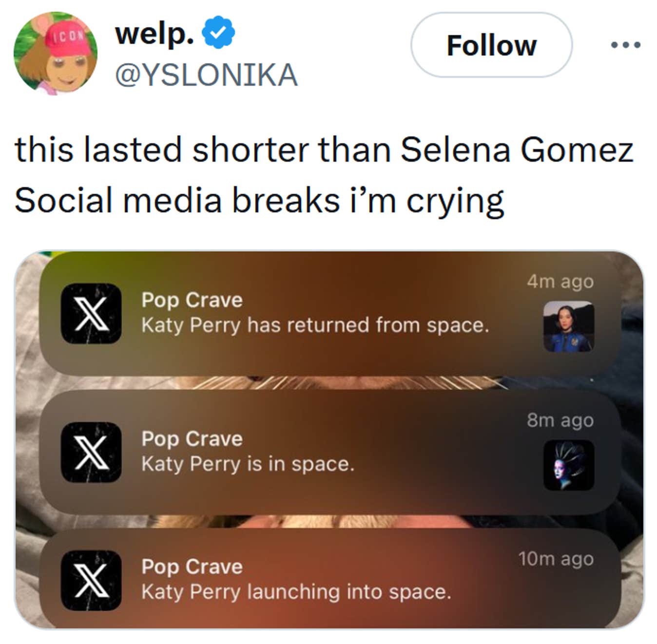Click the X icon beside the 10m notification
657x644 pixels.
point(91,580)
